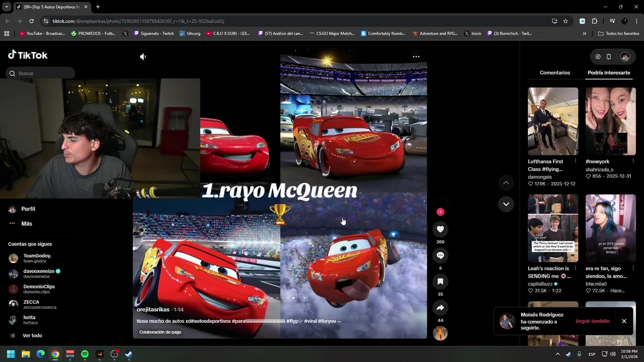Open the Lufthansa First Class video thumbnail
Viewport: 644px width, 362px height.
tap(553, 121)
